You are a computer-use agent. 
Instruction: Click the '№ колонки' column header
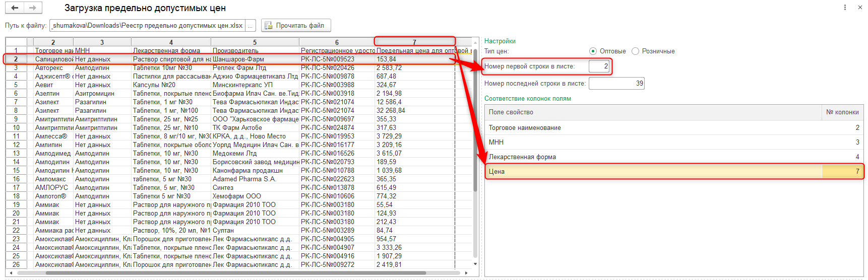point(842,112)
